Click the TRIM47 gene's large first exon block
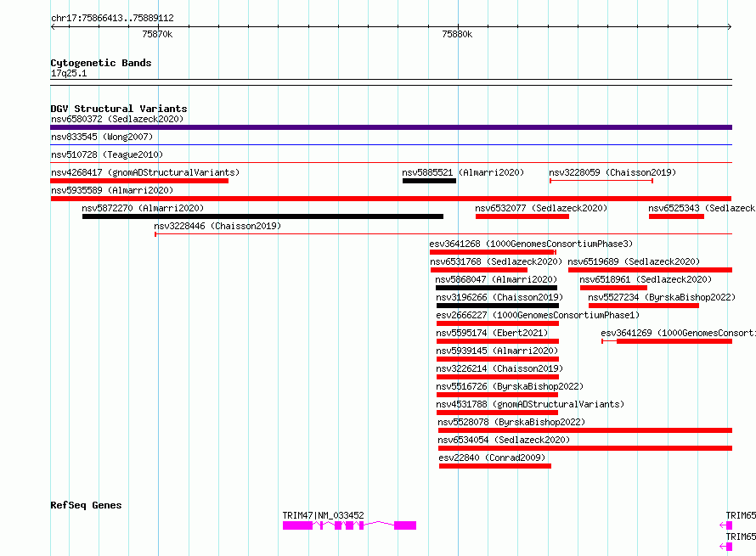Viewport: 756px width, 556px height. click(x=297, y=525)
